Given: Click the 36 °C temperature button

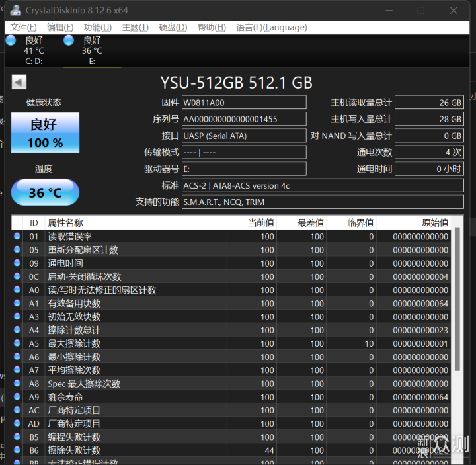Looking at the screenshot, I should 45,192.
